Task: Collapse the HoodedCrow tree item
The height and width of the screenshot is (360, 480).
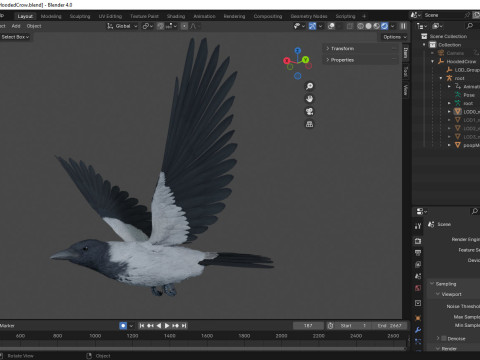Action: click(x=433, y=61)
